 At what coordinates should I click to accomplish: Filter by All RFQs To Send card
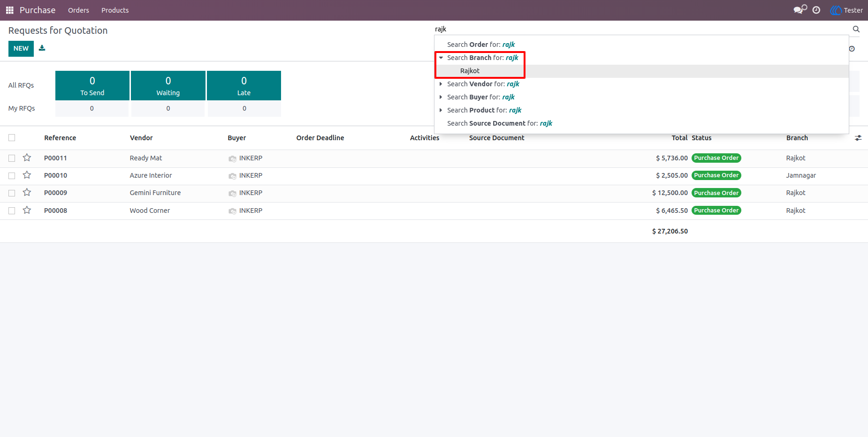click(x=92, y=85)
